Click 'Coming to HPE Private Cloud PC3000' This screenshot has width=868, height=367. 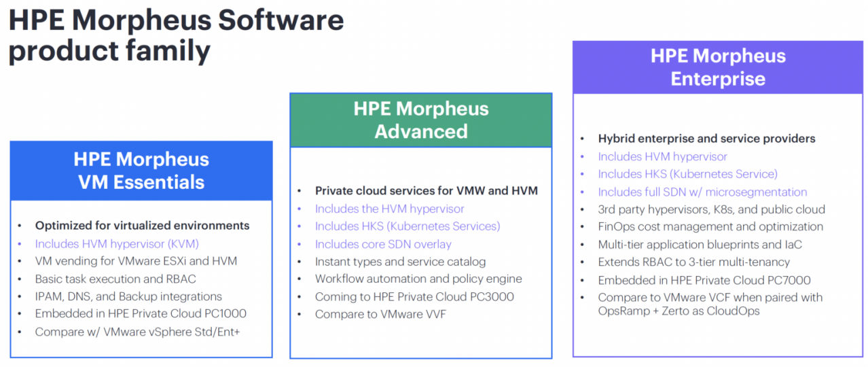[414, 297]
